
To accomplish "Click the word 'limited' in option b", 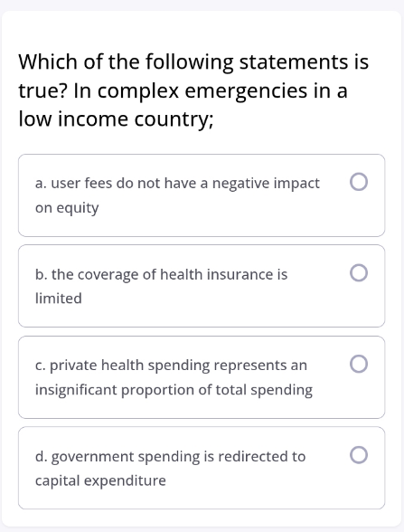I will tap(59, 299).
